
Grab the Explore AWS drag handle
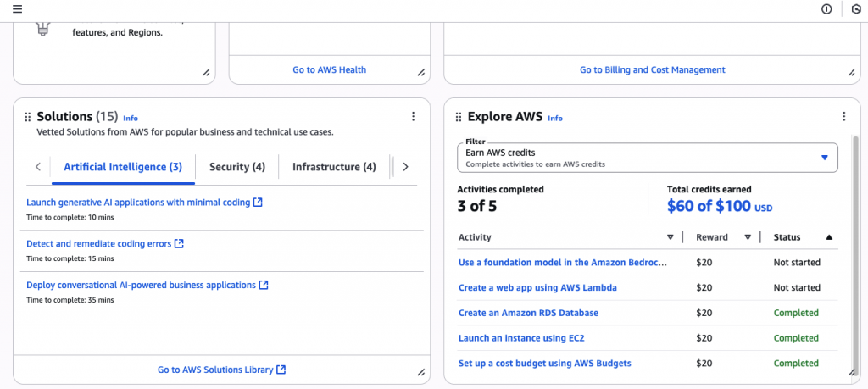[x=459, y=117]
